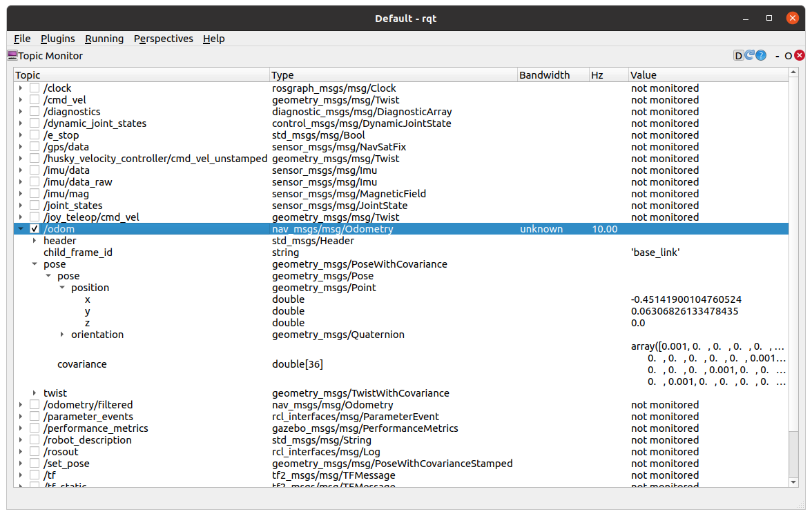Image resolution: width=812 pixels, height=516 pixels.
Task: Open the Perspectives menu
Action: 163,39
